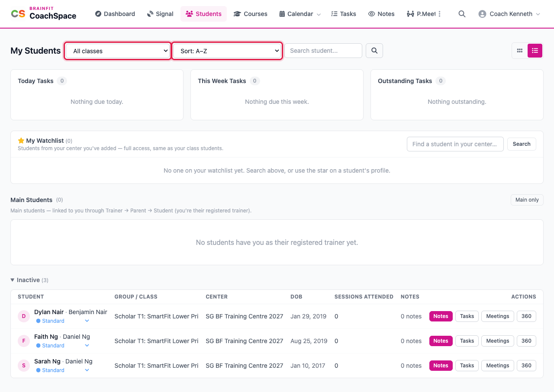Toggle the Main only filter
This screenshot has height=392, width=554.
point(527,200)
